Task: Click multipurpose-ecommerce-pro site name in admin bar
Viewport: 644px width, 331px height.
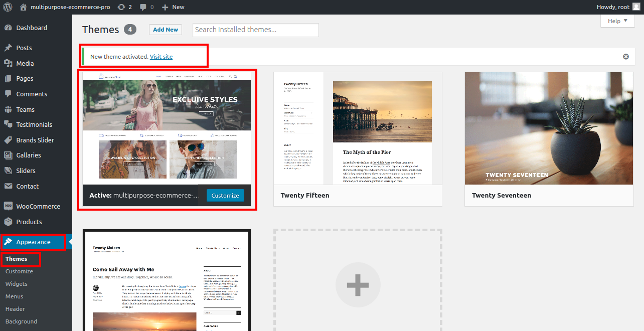Action: click(x=70, y=7)
